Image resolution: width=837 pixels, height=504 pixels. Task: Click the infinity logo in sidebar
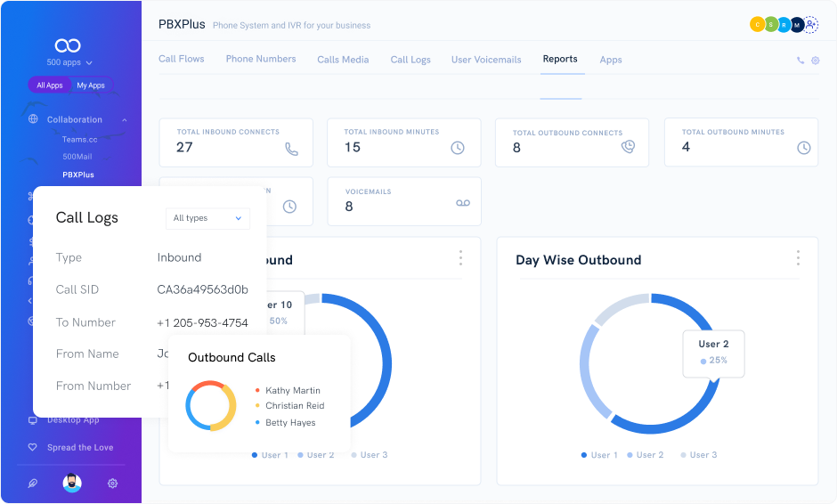click(x=68, y=45)
